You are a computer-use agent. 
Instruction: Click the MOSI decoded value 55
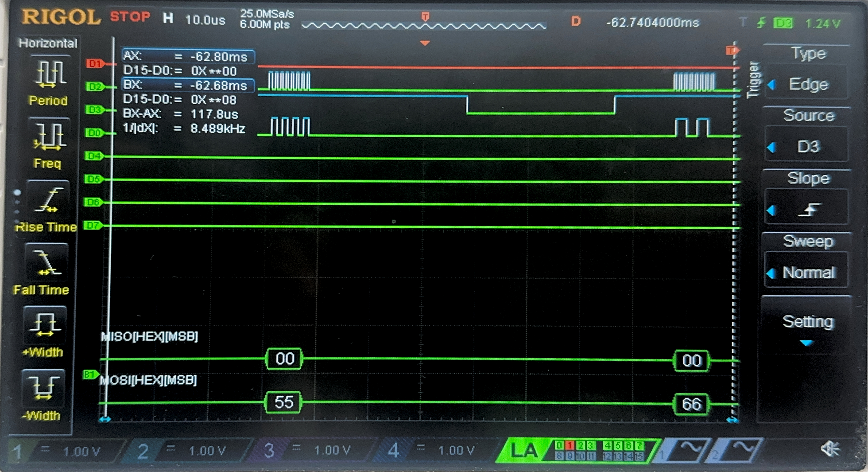click(284, 402)
